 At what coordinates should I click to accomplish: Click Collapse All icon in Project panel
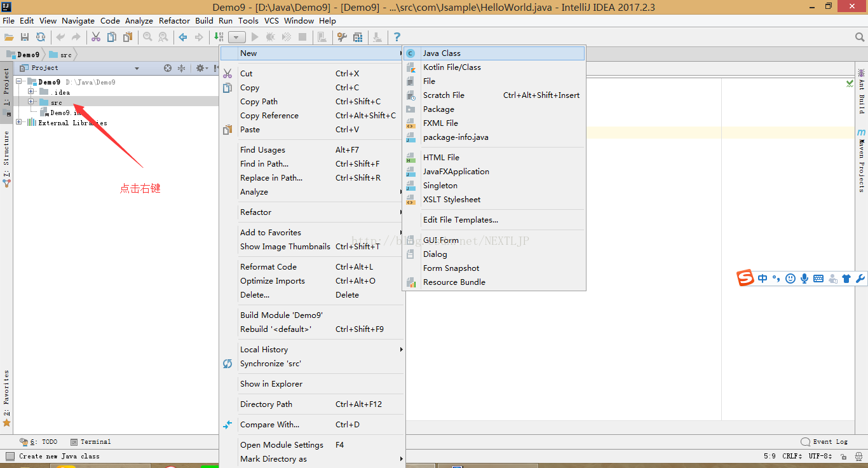tap(181, 68)
